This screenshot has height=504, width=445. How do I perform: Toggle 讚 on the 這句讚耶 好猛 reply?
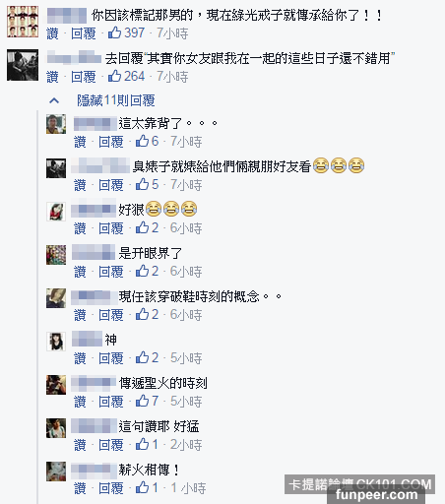80,445
